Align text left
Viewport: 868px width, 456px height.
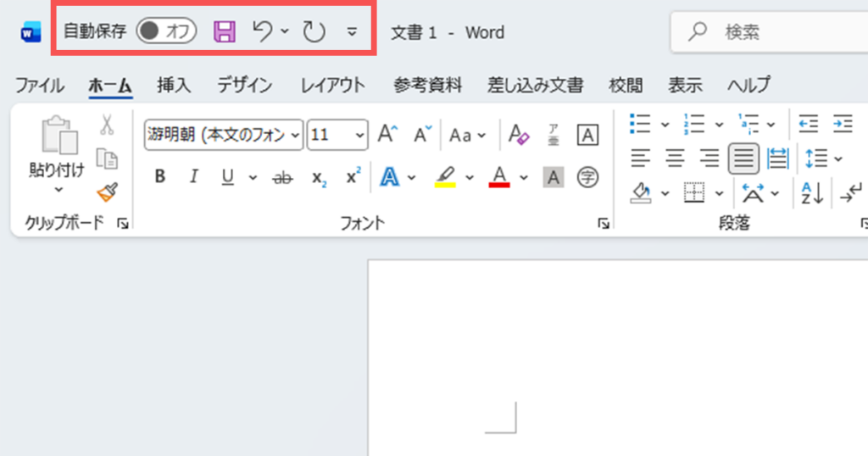point(641,158)
